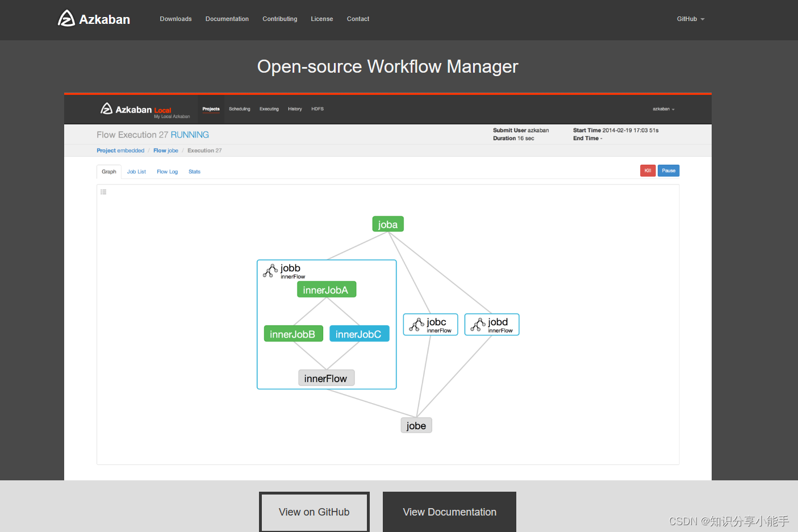Switch to the Stats tab

pyautogui.click(x=194, y=172)
